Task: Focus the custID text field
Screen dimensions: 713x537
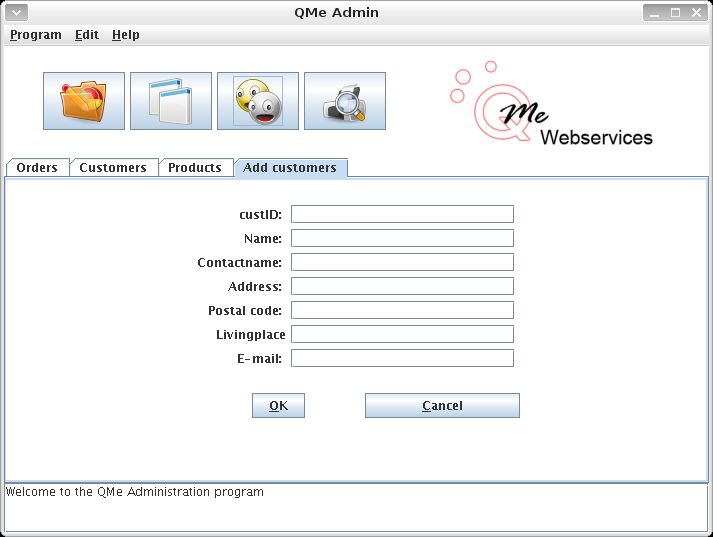Action: coord(402,214)
